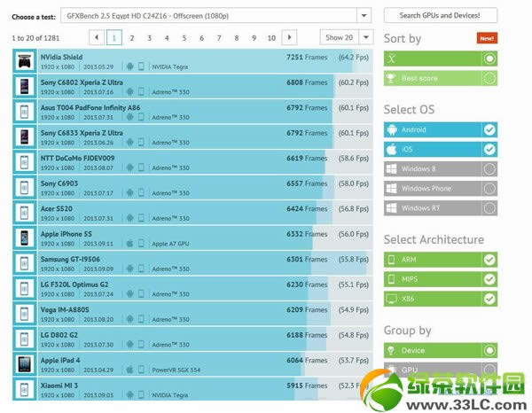Toggle the ARM architecture checkbox
This screenshot has width=532, height=413.
[x=489, y=260]
